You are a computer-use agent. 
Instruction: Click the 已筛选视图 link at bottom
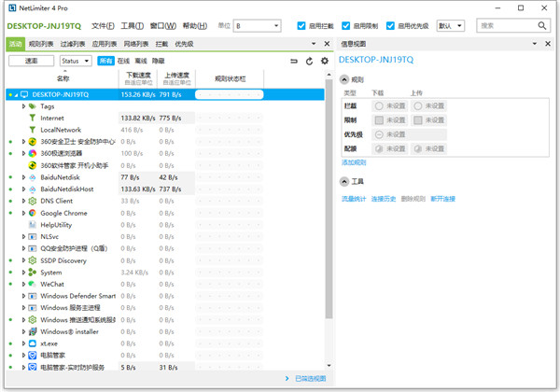click(311, 378)
